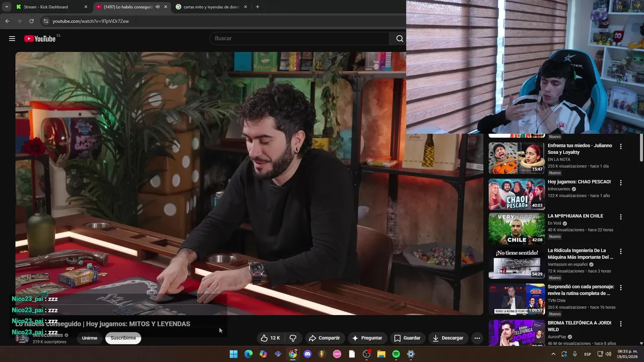Open options menu for BROMA TELEFÓNICA video

(620, 323)
